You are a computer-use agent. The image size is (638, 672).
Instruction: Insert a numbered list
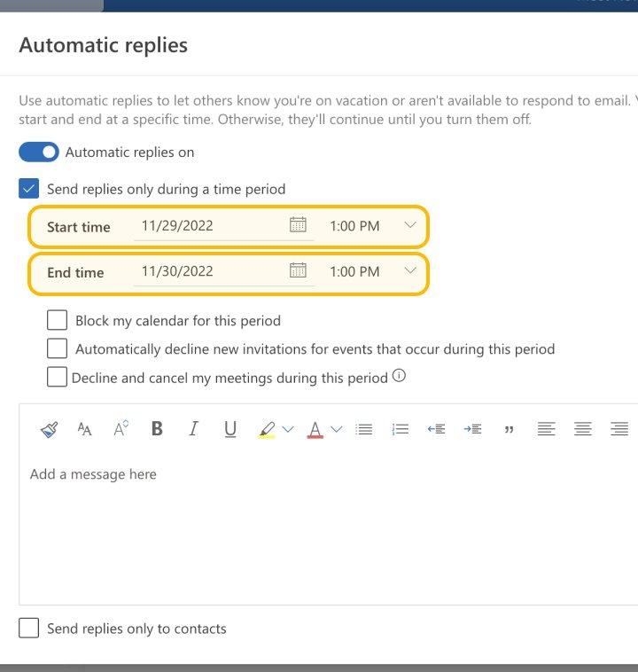[x=401, y=429]
